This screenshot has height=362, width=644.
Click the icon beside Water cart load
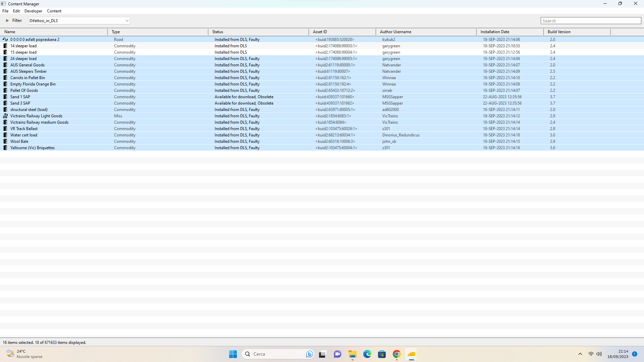click(x=5, y=135)
